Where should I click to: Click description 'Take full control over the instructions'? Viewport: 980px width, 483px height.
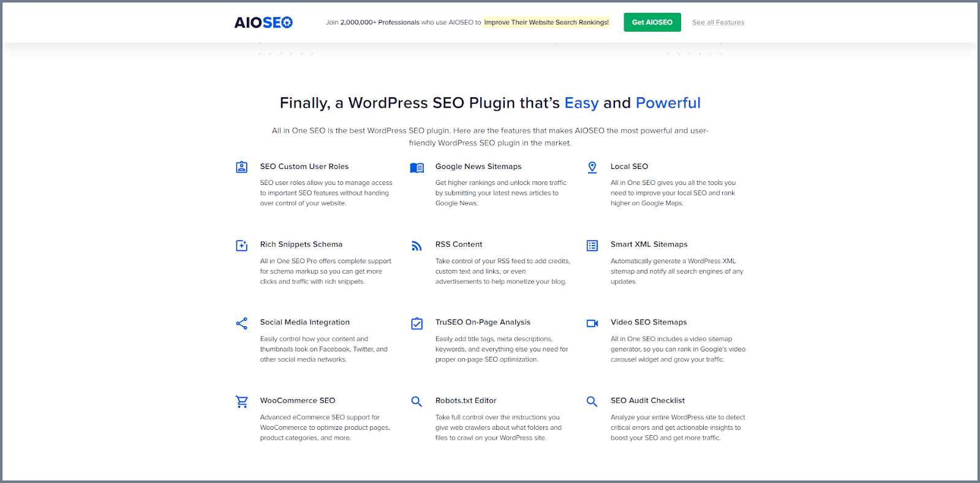point(499,427)
